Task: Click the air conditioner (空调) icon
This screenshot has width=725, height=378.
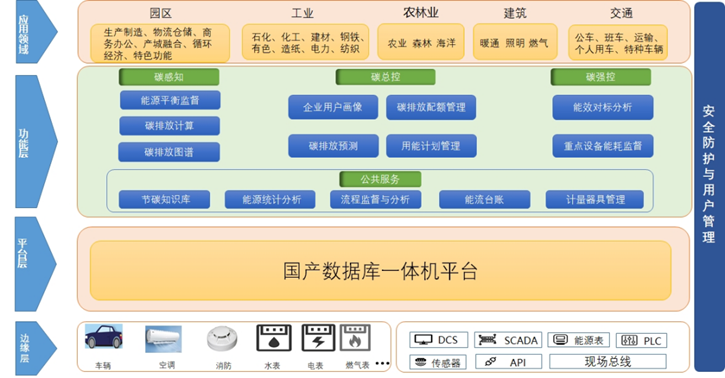Action: coord(163,339)
